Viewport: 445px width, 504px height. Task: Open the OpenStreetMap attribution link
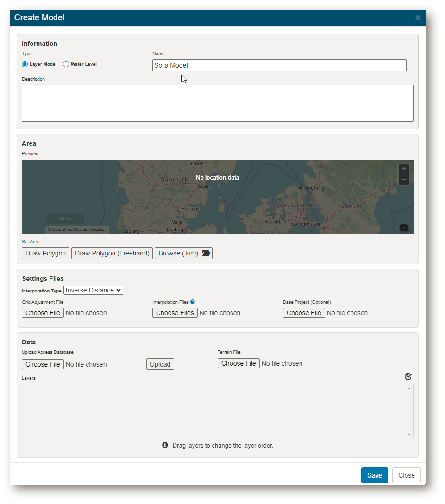tap(67, 230)
